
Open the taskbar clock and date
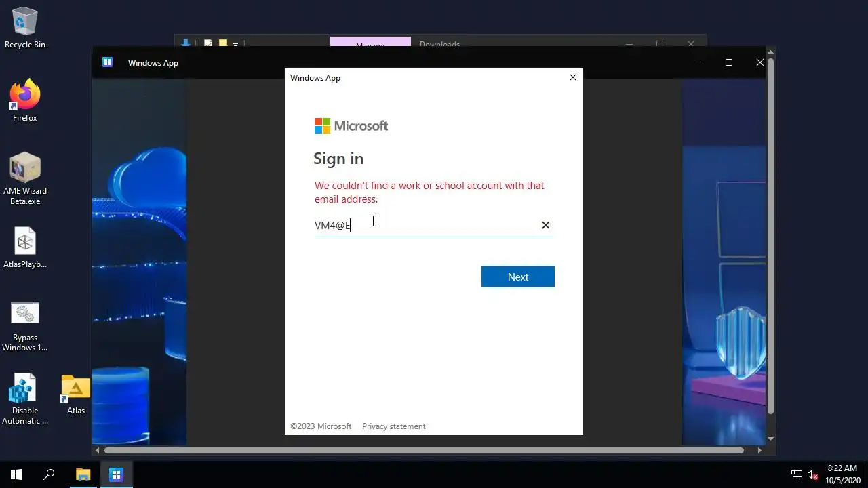click(842, 474)
